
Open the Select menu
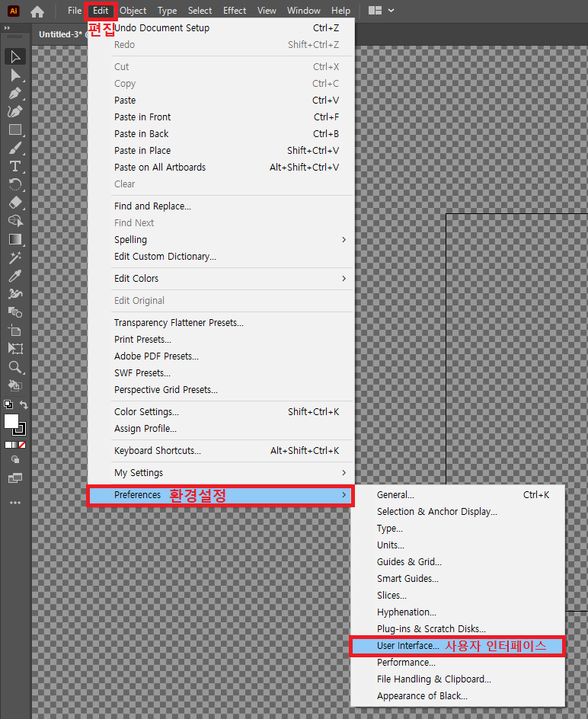(200, 11)
